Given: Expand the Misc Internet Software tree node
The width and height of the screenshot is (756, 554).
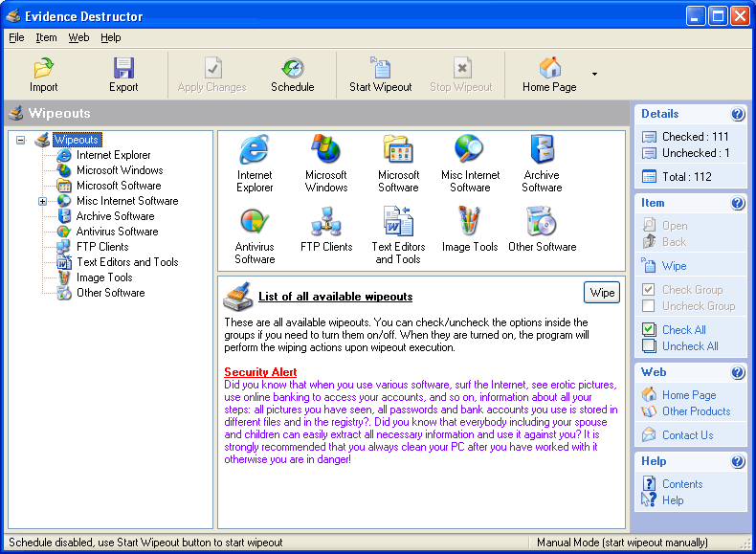Looking at the screenshot, I should click(42, 201).
